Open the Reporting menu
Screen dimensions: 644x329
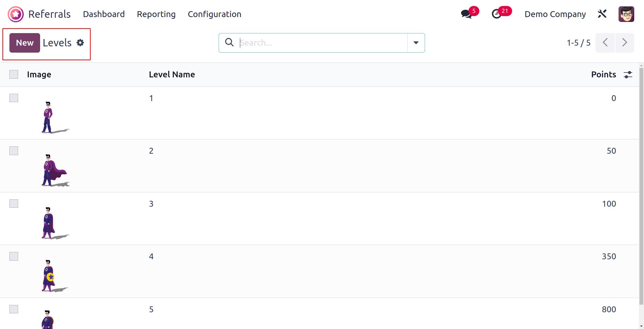click(156, 14)
